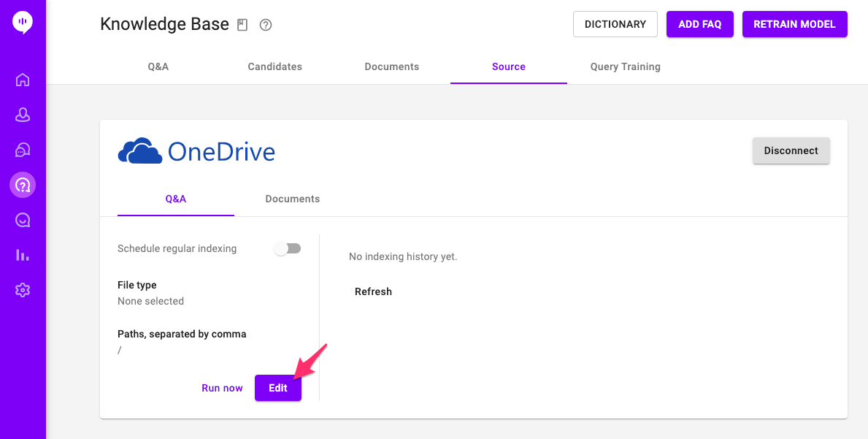
Task: Click the 'Paths, separated by comma' label
Action: point(182,335)
